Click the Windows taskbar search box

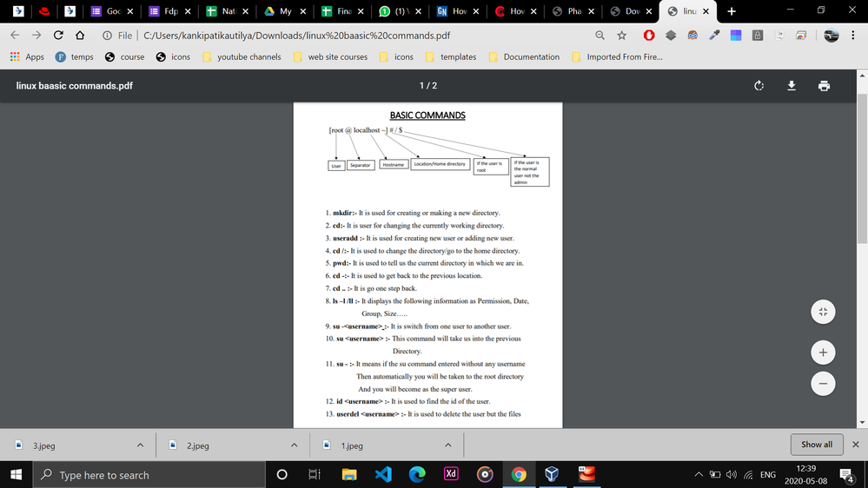click(x=148, y=475)
